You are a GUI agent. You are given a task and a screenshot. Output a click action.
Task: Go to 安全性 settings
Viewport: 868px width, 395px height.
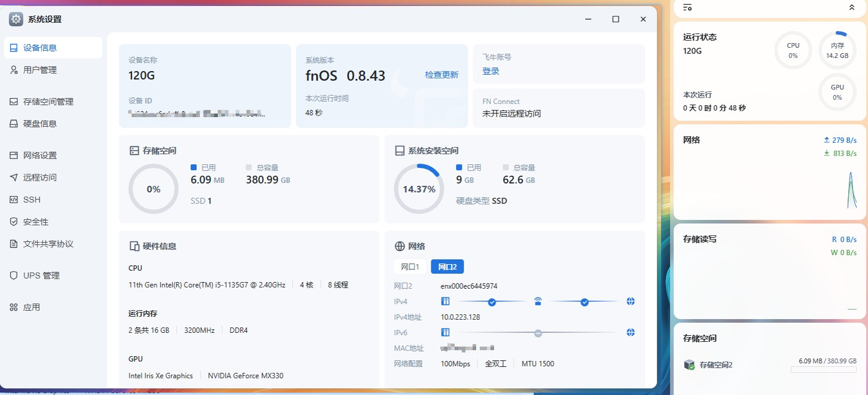tap(35, 222)
